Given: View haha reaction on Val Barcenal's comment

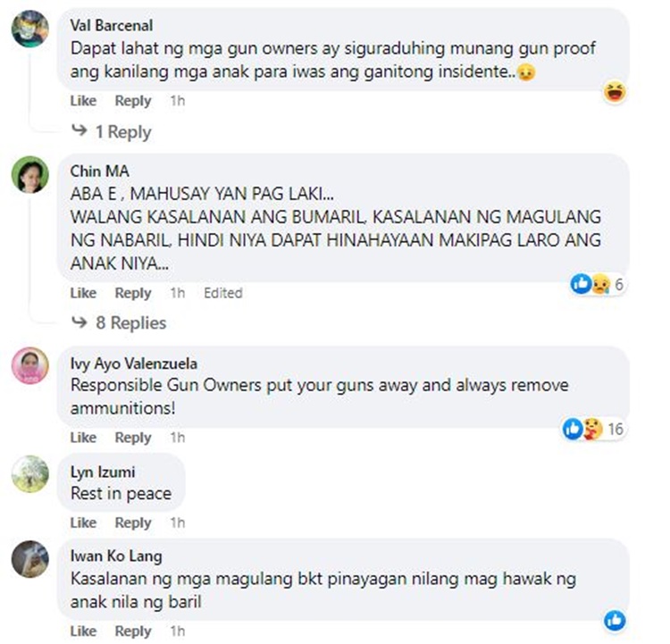Looking at the screenshot, I should [x=615, y=92].
